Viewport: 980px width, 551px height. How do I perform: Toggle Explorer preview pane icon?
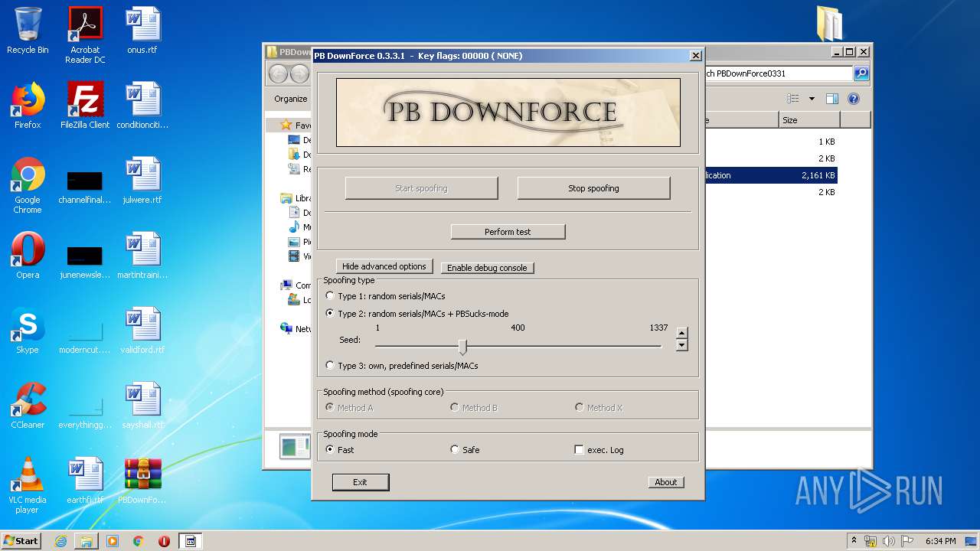point(832,99)
